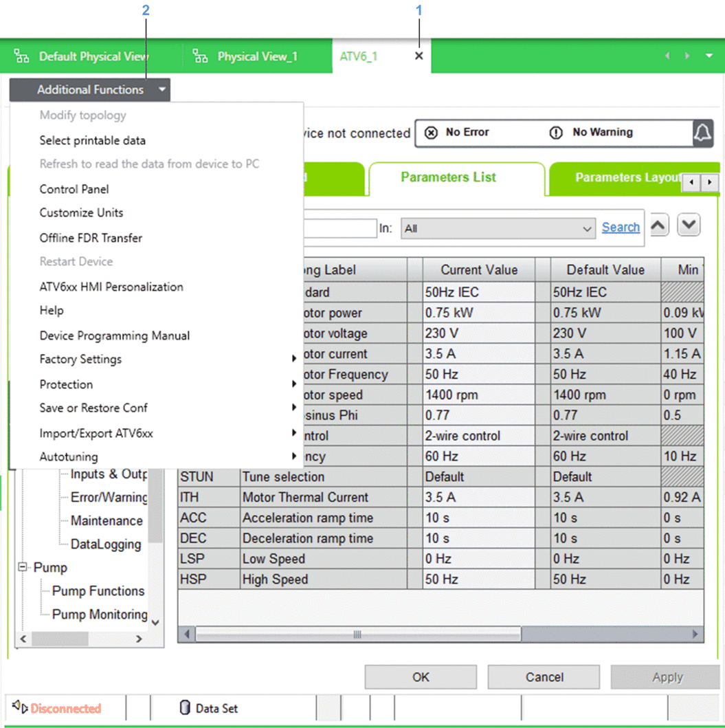Open the 'In: All' search scope combo box
Screen dimensions: 725x728
coord(498,228)
